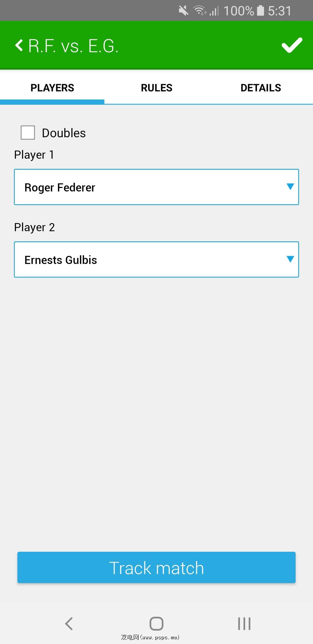This screenshot has width=313, height=644.
Task: Tap the muted sound status icon
Action: pos(183,11)
